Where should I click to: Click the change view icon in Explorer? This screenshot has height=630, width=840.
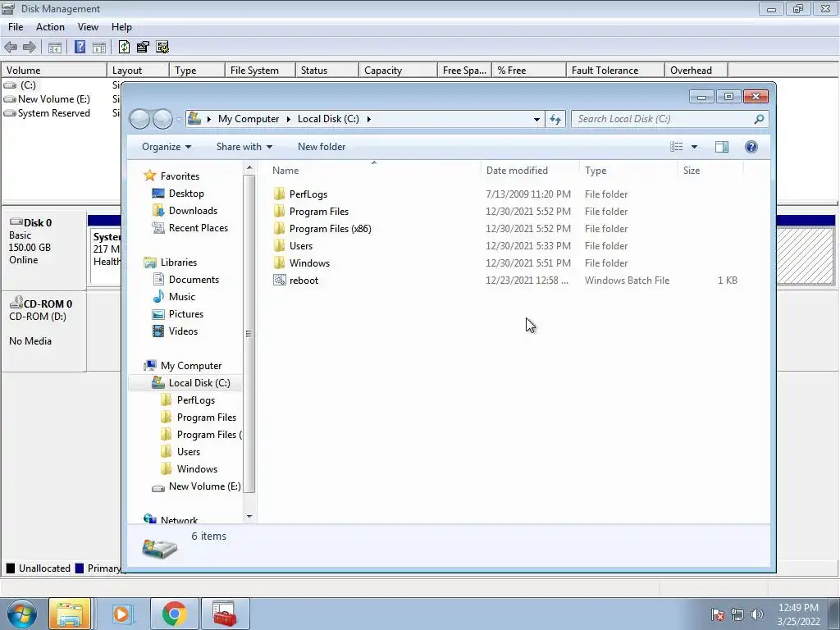tap(677, 147)
